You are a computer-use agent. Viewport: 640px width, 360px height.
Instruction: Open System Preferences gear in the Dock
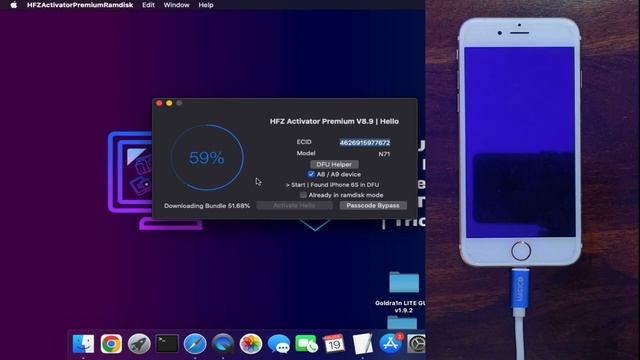point(416,344)
